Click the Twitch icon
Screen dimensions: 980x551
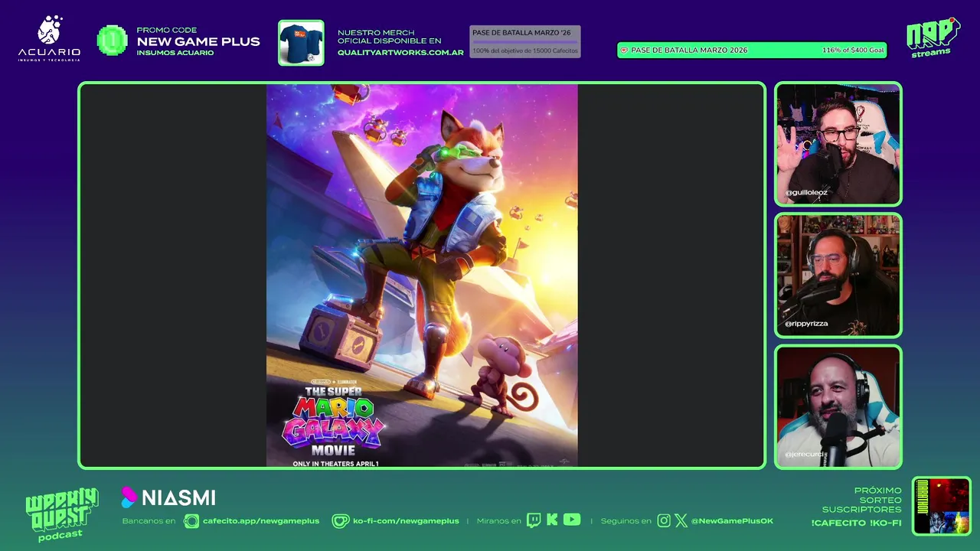(x=534, y=520)
